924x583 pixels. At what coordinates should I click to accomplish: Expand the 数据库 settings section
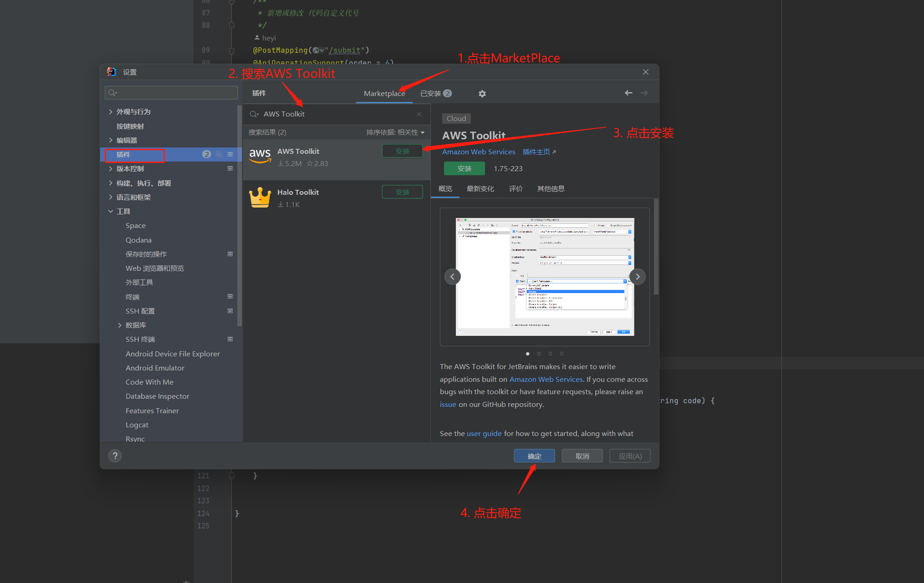click(120, 324)
